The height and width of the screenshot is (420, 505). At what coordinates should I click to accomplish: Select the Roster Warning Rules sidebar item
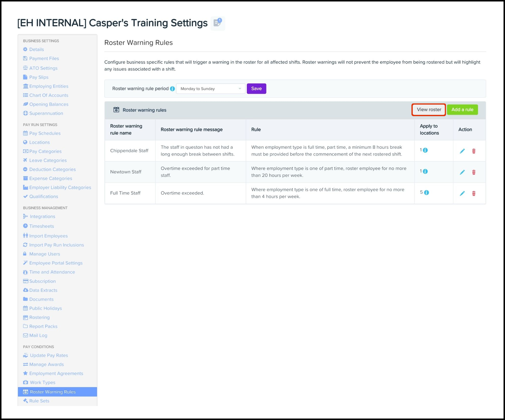[x=53, y=392]
